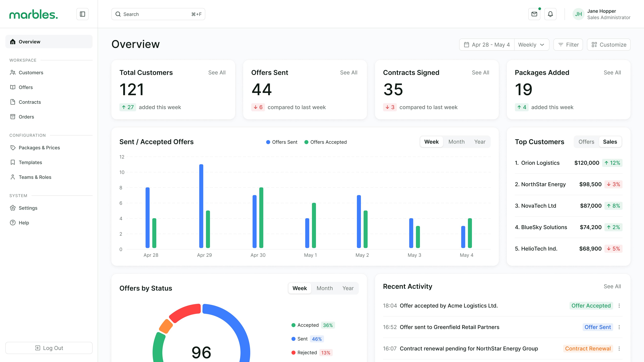Click the filter lines icon
Screen dimensions: 644x362
(x=561, y=45)
